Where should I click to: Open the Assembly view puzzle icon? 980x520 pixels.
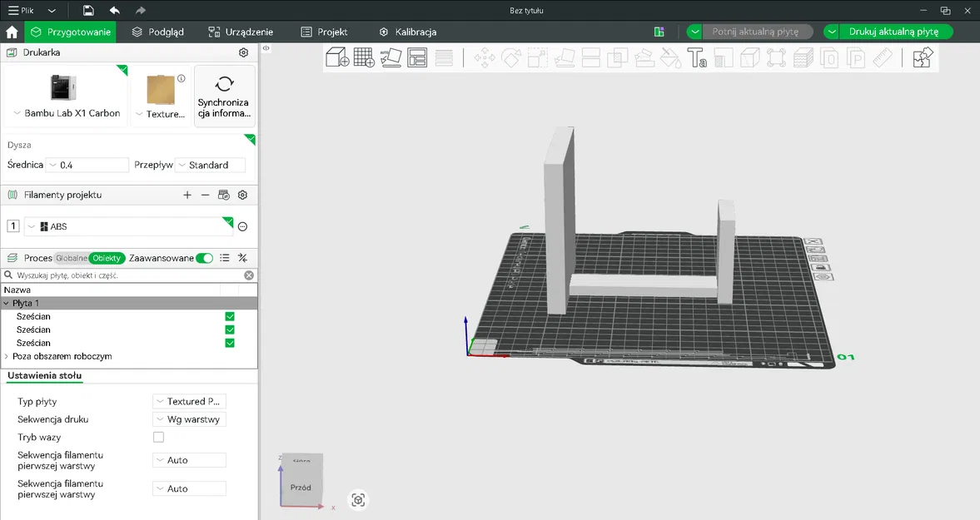[923, 58]
